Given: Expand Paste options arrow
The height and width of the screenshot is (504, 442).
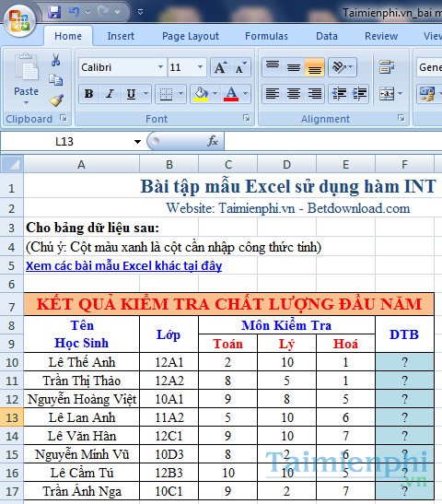Looking at the screenshot, I should point(26,103).
